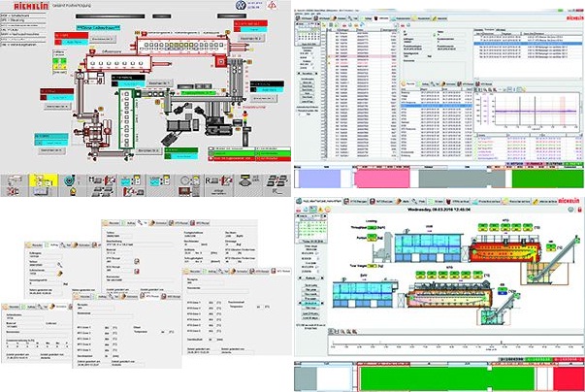Click the red lock icon in the overview window
Screen dimensions: 585x392
pyautogui.click(x=581, y=210)
